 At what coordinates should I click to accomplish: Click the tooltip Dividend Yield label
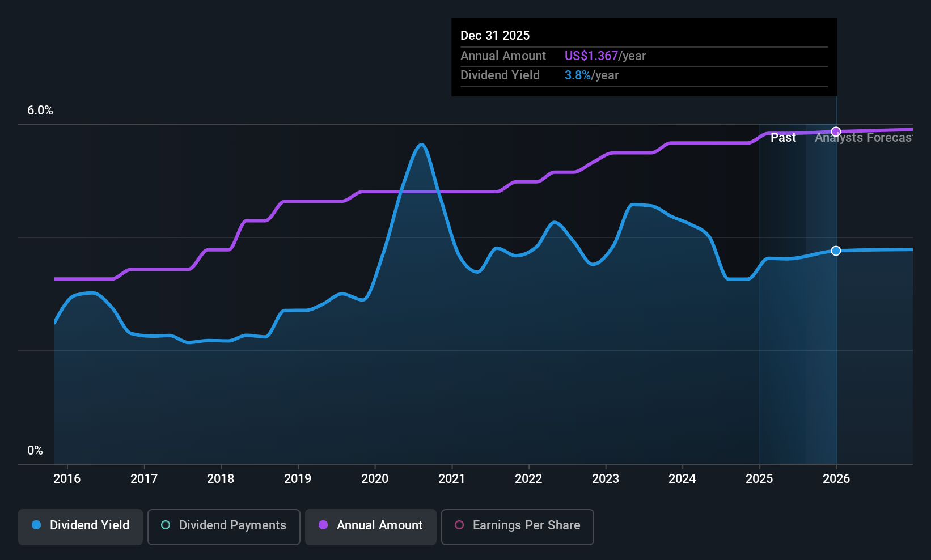point(500,75)
